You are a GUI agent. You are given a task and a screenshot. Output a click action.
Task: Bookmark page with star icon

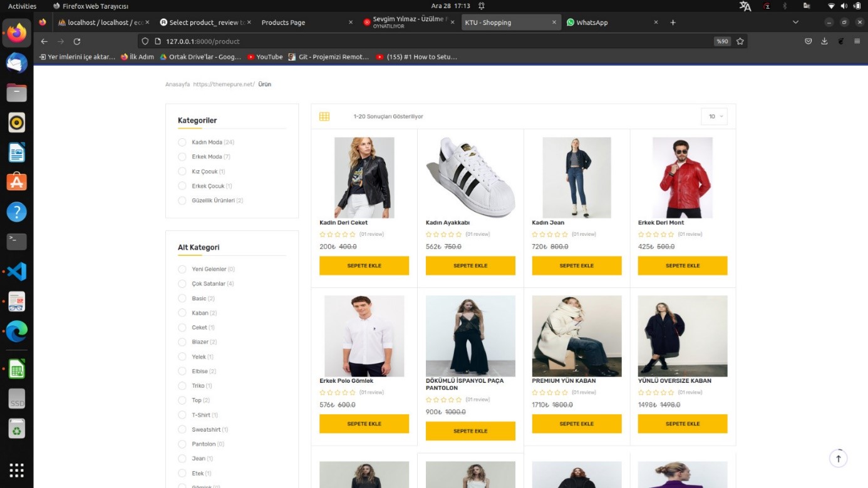(x=740, y=41)
